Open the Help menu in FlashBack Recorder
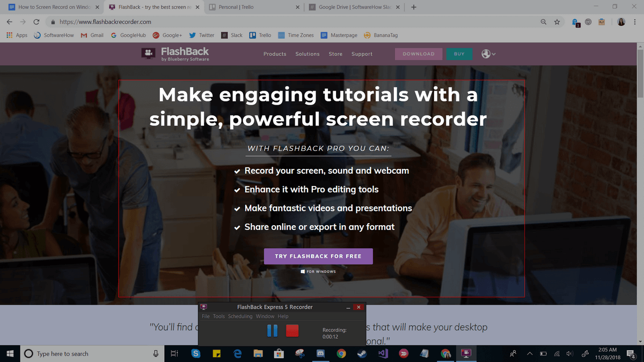Screen dimensions: 644x362 click(x=283, y=316)
